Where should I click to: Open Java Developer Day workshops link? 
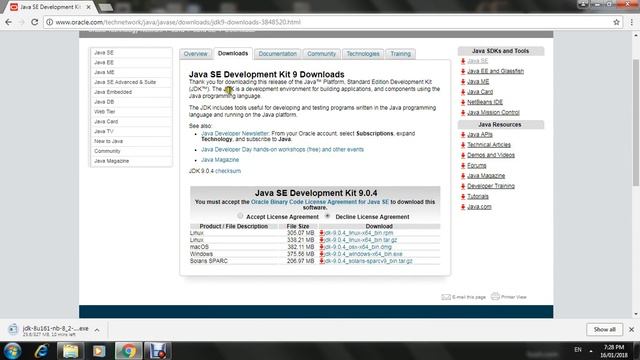click(x=282, y=149)
